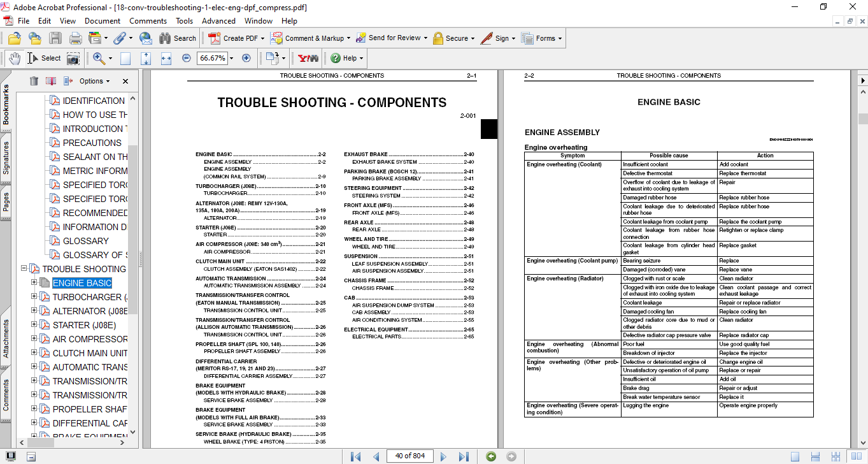Collapse the TROUBLE SHOOTING bookmark tree
868x464 pixels.
click(24, 269)
